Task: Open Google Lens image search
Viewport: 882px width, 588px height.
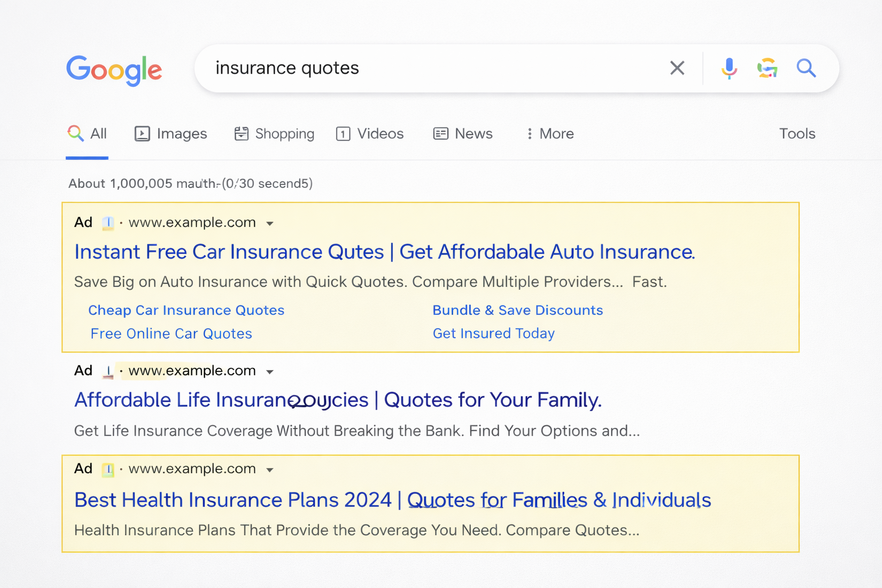Action: (x=768, y=68)
